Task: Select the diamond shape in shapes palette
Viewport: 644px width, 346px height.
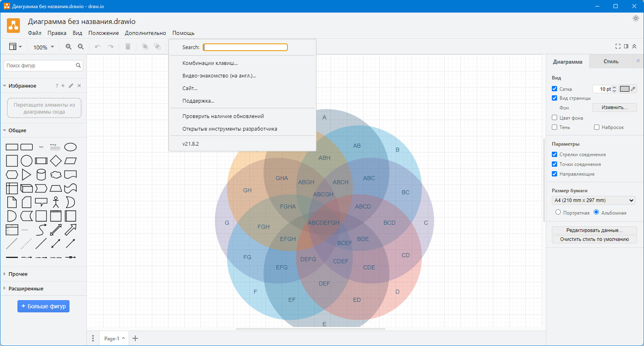Action: point(56,161)
